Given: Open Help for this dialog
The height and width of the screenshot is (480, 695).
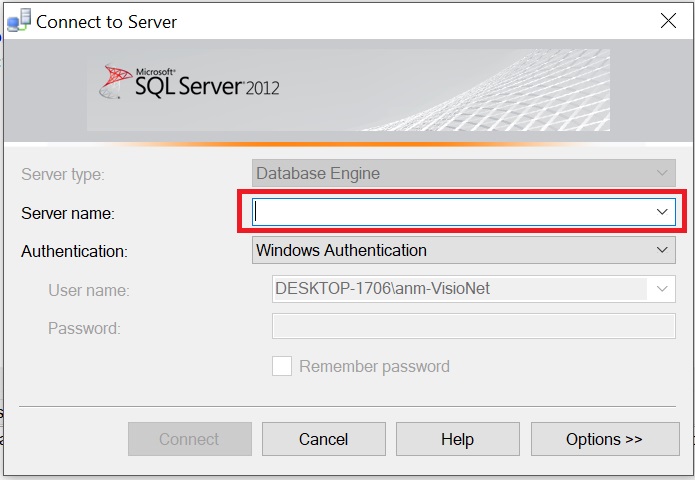Looking at the screenshot, I should click(457, 439).
